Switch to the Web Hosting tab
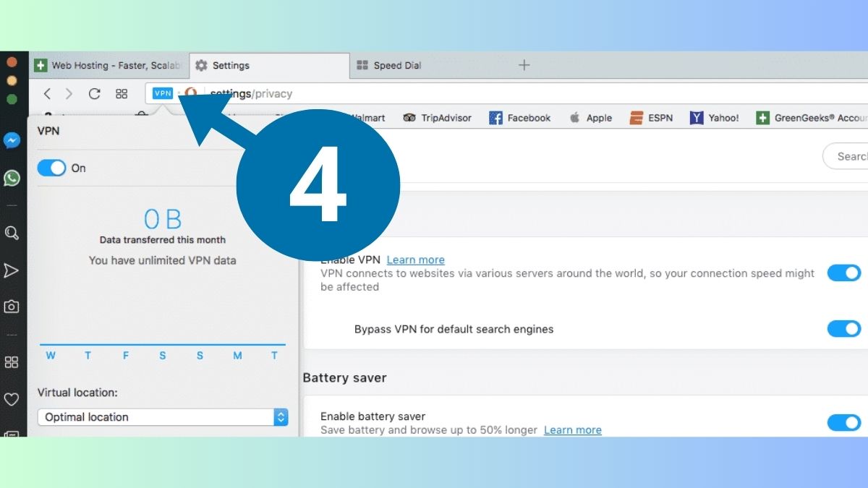 109,65
